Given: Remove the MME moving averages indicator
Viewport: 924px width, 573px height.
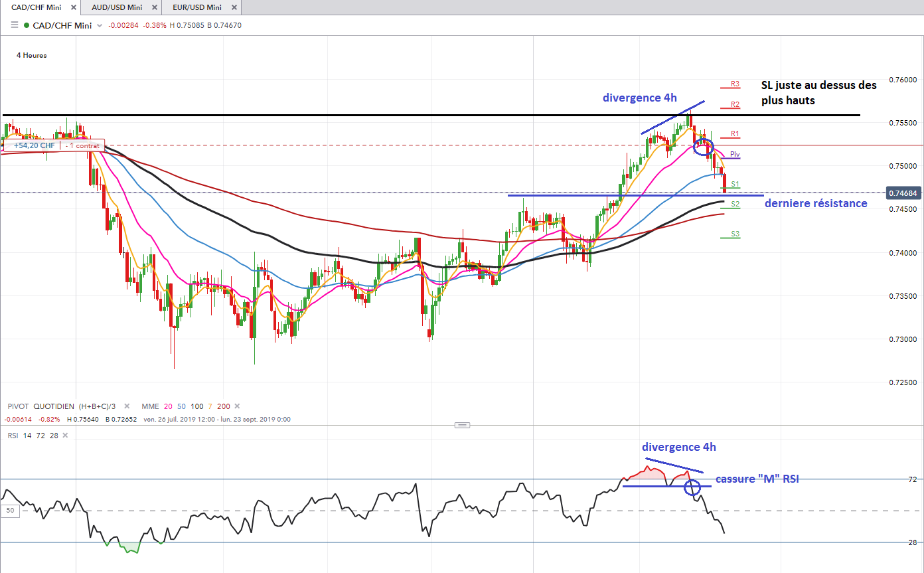Looking at the screenshot, I should tap(237, 406).
